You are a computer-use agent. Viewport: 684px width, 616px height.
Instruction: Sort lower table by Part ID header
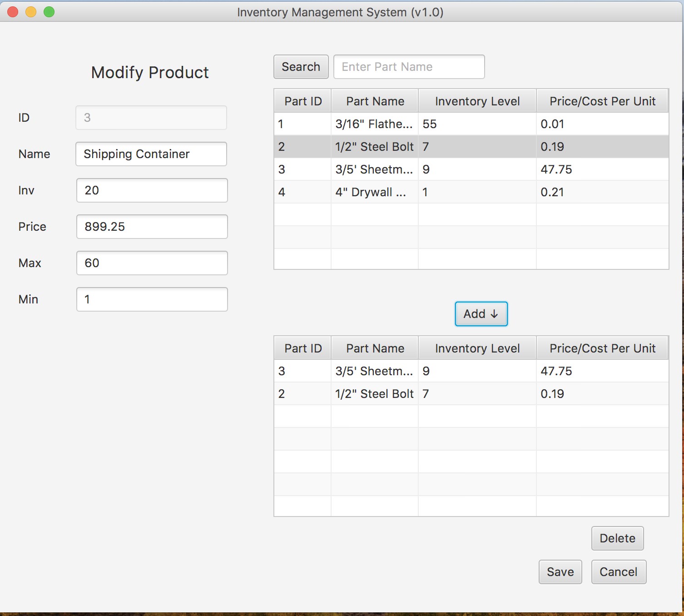303,348
